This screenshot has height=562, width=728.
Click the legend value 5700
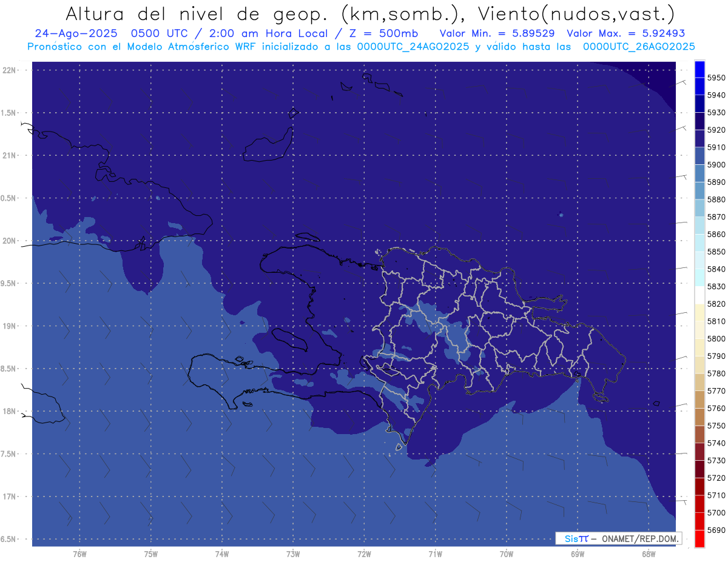point(716,512)
